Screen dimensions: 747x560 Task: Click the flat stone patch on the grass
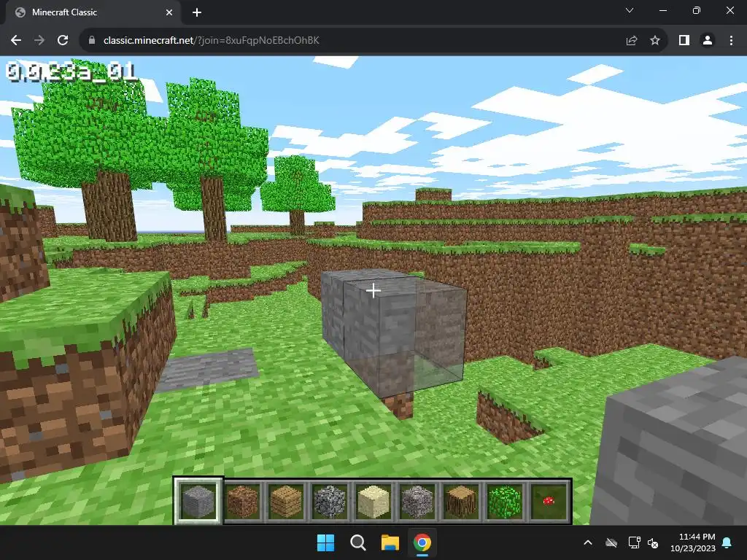pyautogui.click(x=208, y=369)
